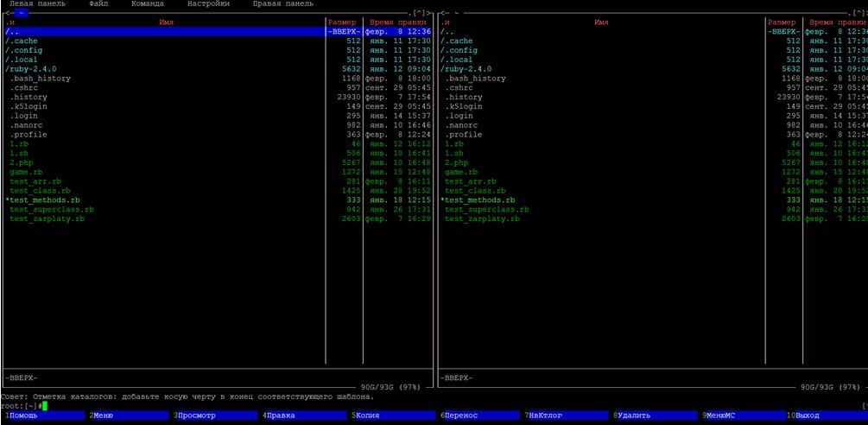Click the 1Помощь function key button

point(45,415)
